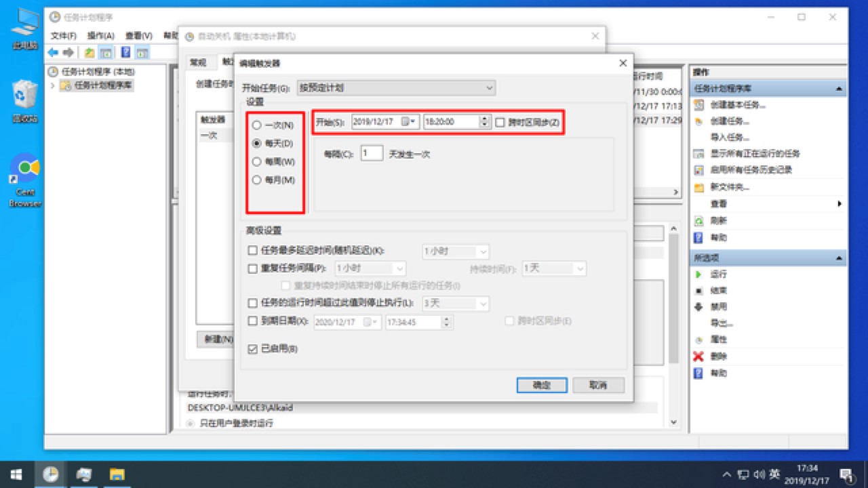Click the back arrow navigation icon

[53, 52]
